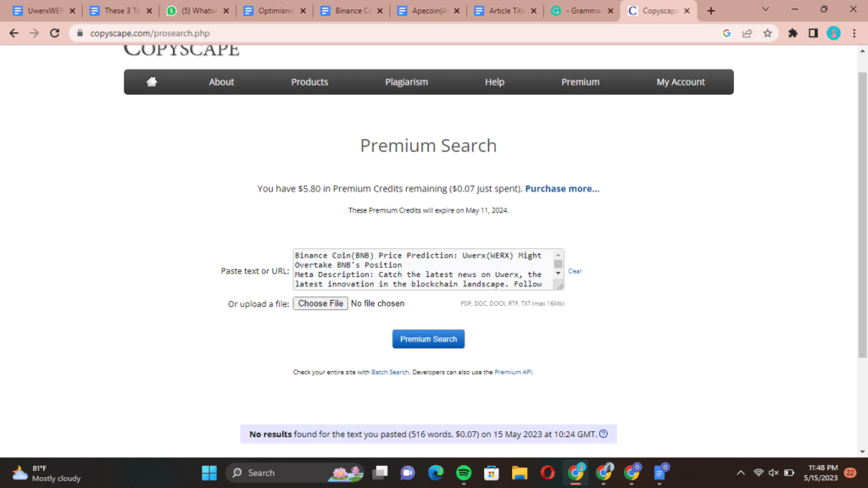The width and height of the screenshot is (868, 488).
Task: Open notifications badge in system tray
Action: (851, 473)
